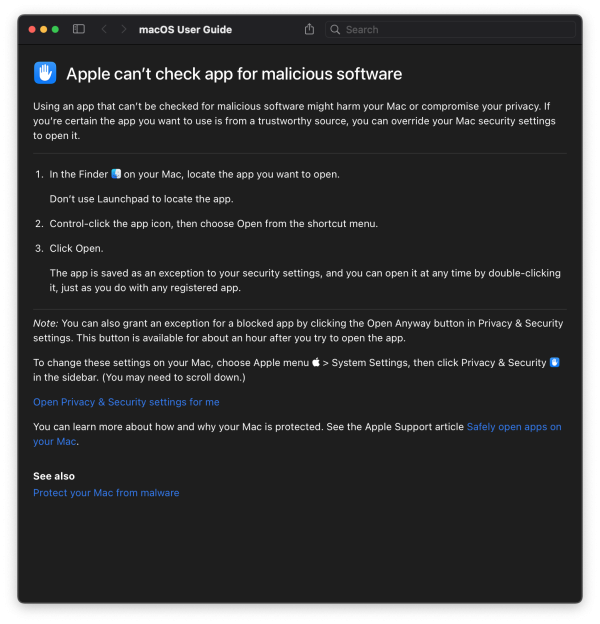Click the Apple logo in the instructions
Image resolution: width=600 pixels, height=624 pixels.
click(x=316, y=362)
